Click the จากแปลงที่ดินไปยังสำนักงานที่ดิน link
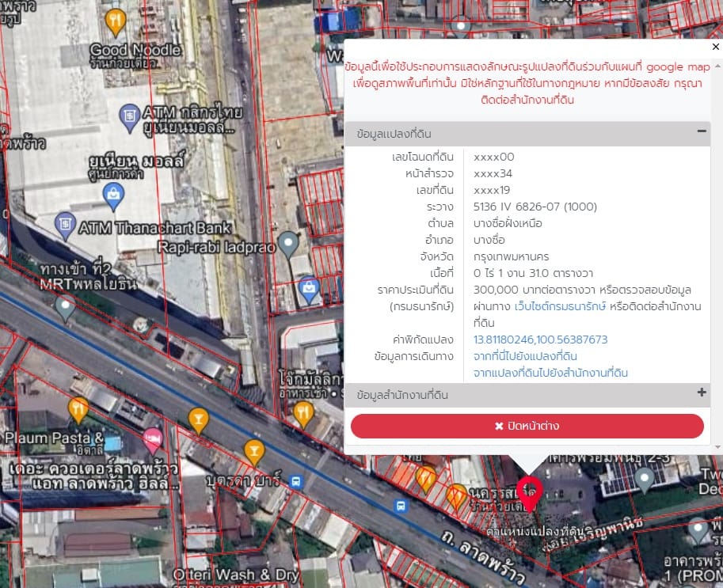723x588 pixels. point(550,373)
